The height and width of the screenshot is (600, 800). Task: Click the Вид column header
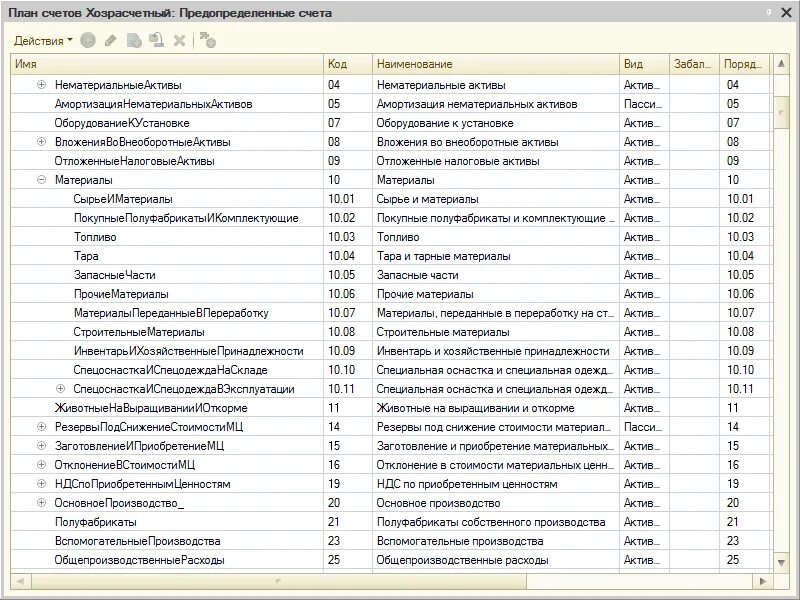pyautogui.click(x=644, y=64)
